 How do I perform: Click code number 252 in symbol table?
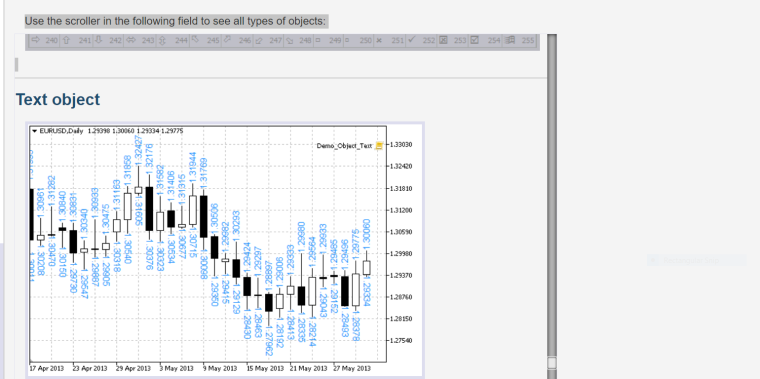(429, 41)
